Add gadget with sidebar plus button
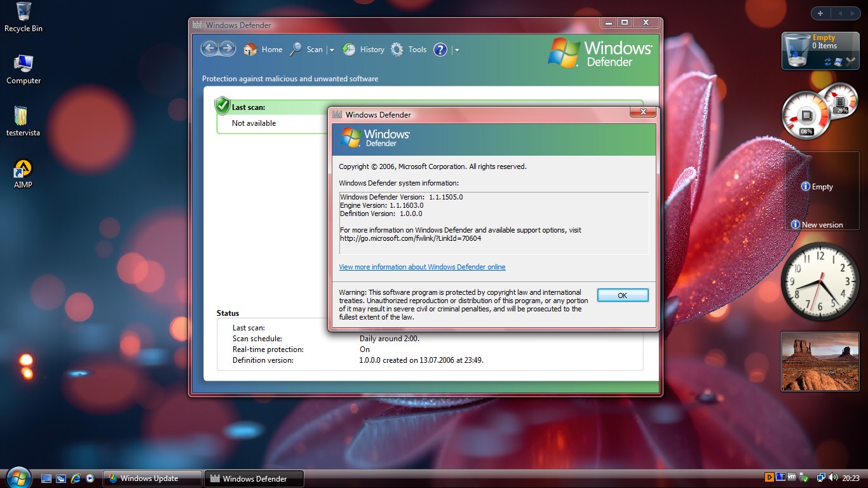Viewport: 868px width, 488px height. [x=820, y=13]
